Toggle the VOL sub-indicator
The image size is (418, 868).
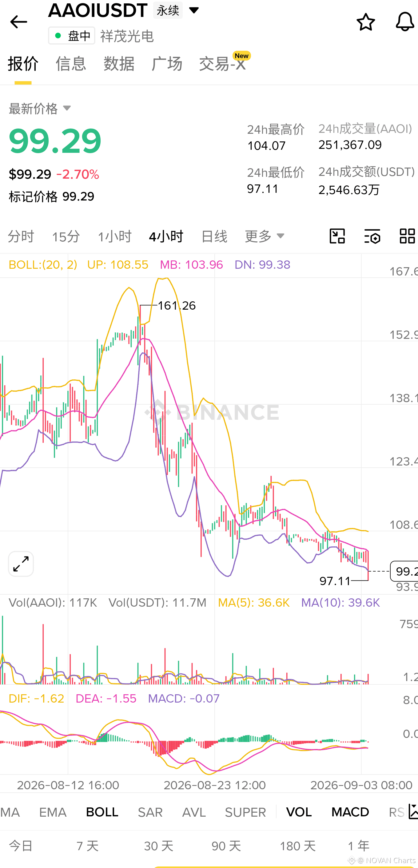click(299, 812)
